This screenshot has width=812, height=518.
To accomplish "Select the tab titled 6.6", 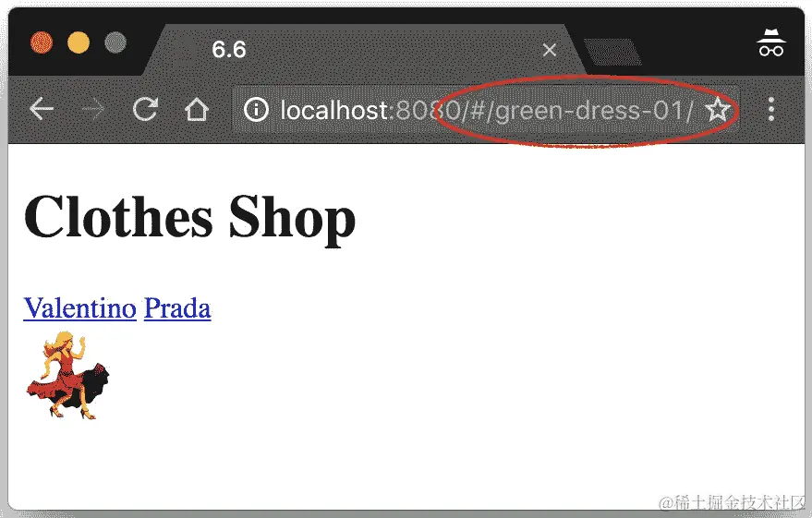I will click(x=362, y=50).
